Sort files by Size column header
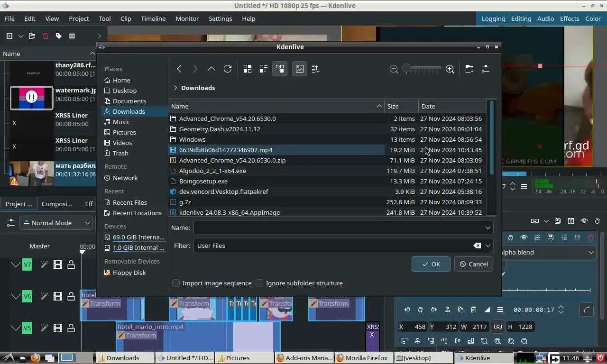Screen dimensions: 607x364 pos(401,106)
